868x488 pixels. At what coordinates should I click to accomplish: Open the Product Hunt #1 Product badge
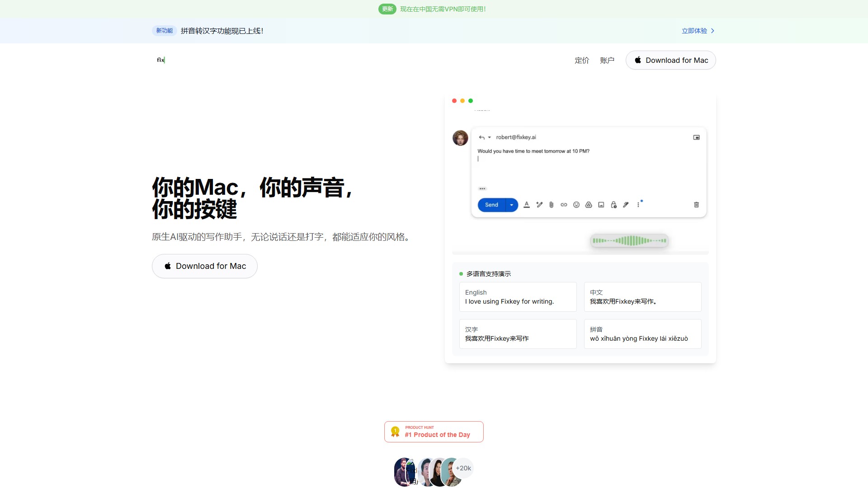434,432
